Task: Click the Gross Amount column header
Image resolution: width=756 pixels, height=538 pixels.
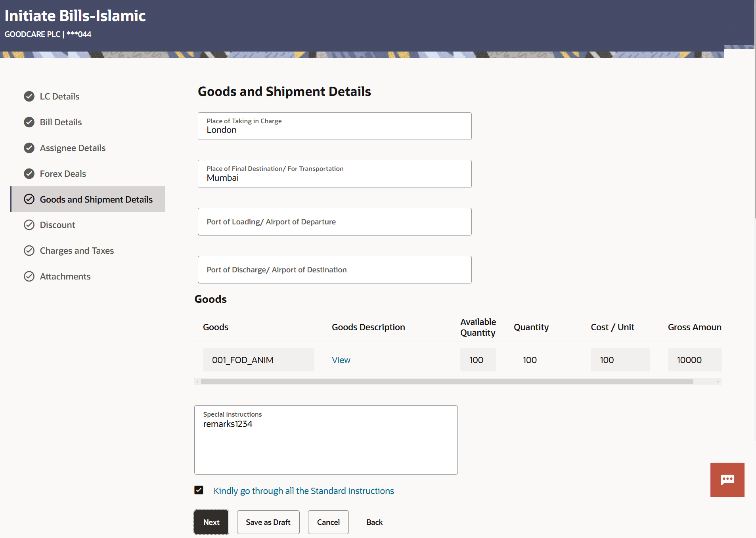Action: click(x=695, y=327)
